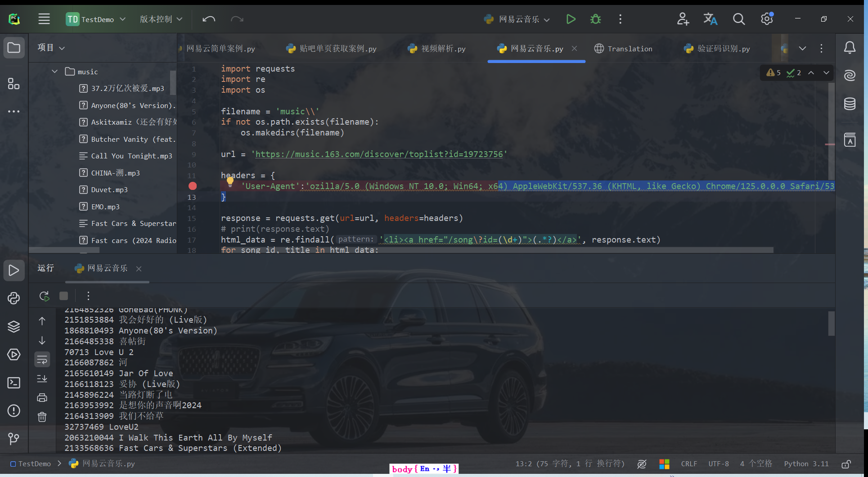Open the Problems tool window

click(x=14, y=410)
